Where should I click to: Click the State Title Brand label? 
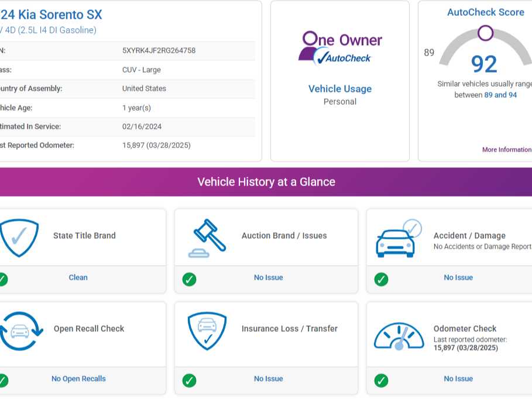tap(84, 235)
